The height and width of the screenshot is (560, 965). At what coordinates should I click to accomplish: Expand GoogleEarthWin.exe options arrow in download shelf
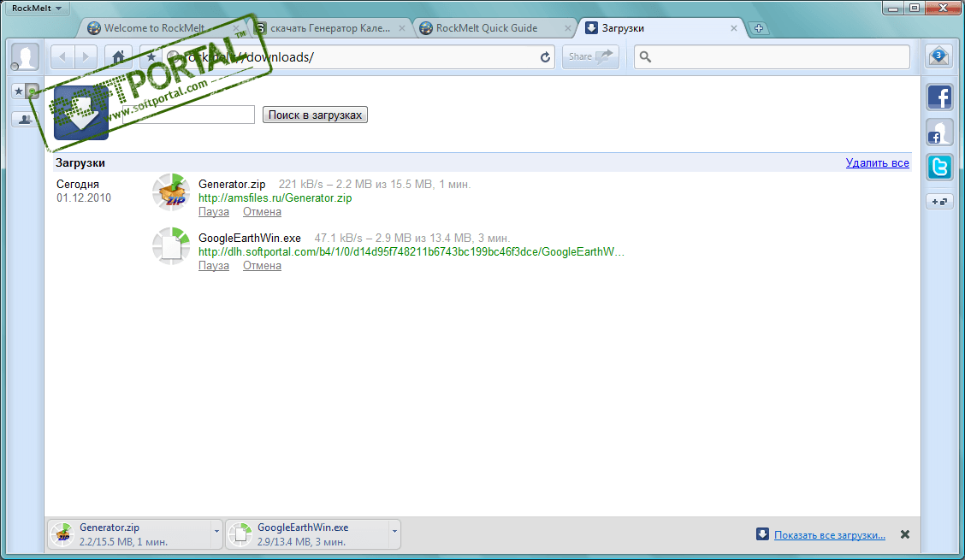394,531
